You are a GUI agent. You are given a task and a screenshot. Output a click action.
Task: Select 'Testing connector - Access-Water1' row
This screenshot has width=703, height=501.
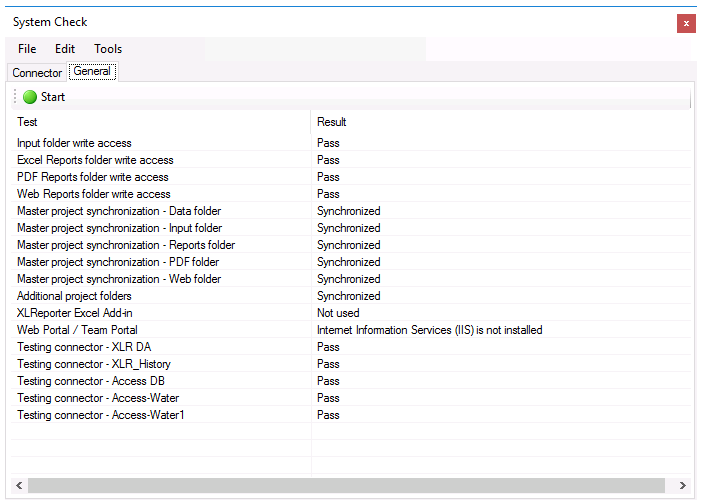pos(351,416)
